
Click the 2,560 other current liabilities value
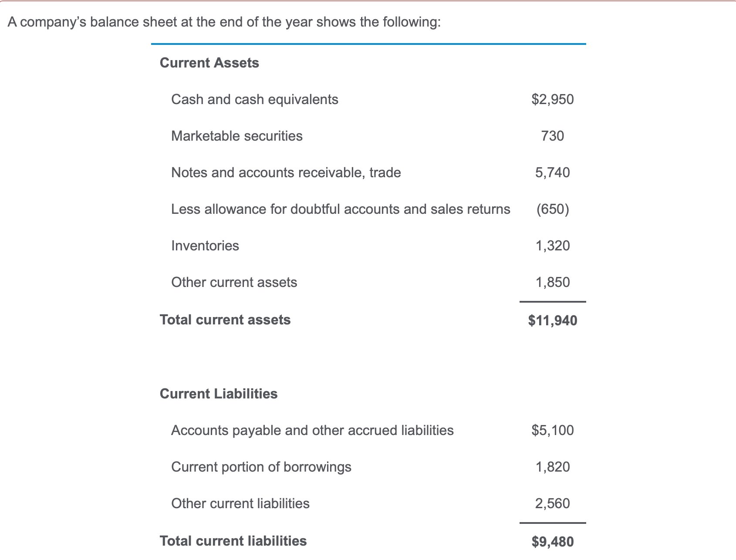coord(553,504)
